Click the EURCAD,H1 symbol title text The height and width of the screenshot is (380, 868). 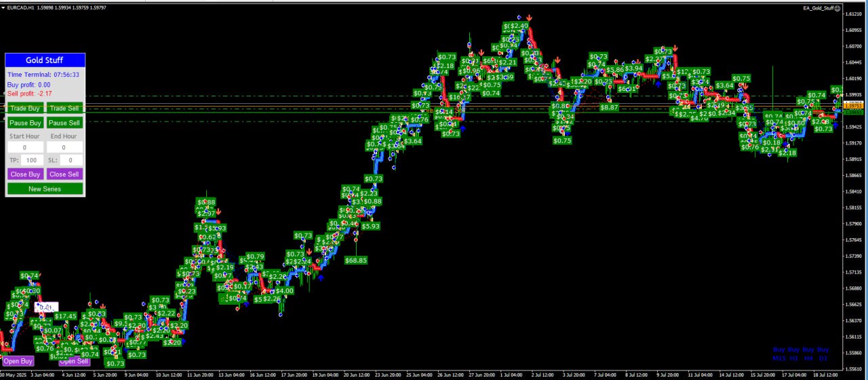[x=21, y=7]
